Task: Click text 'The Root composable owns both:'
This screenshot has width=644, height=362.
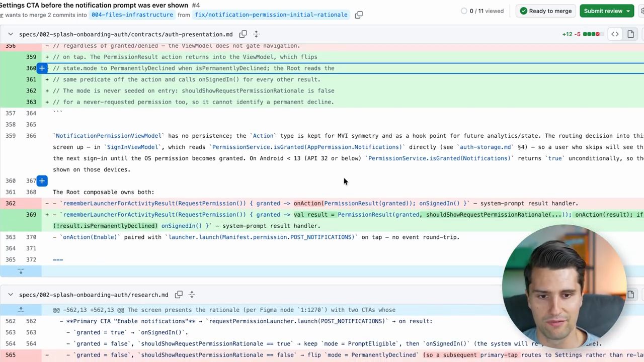Action: click(103, 192)
